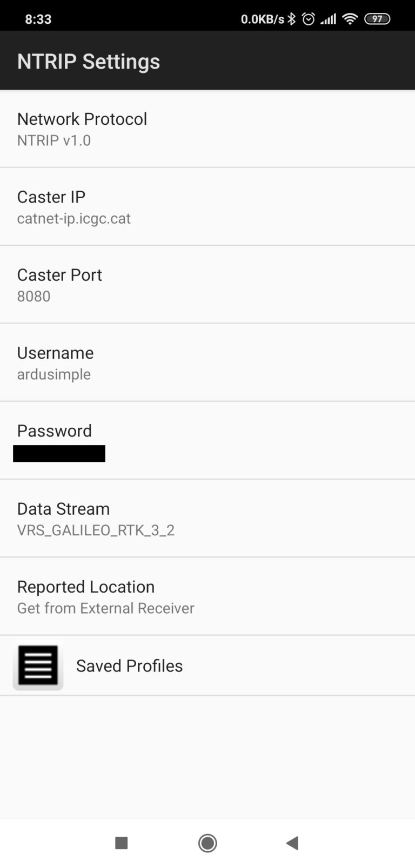Open the Network Protocol selector
This screenshot has height=868, width=415.
pyautogui.click(x=207, y=128)
